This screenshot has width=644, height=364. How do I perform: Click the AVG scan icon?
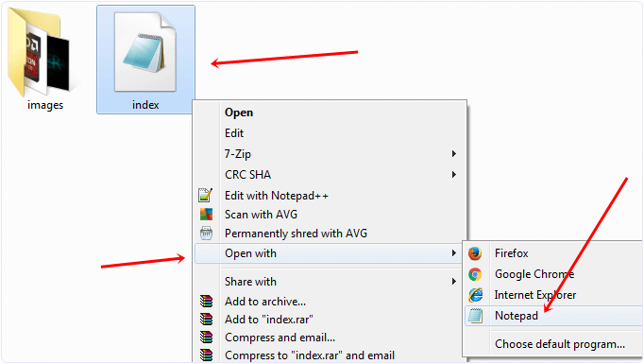[206, 215]
